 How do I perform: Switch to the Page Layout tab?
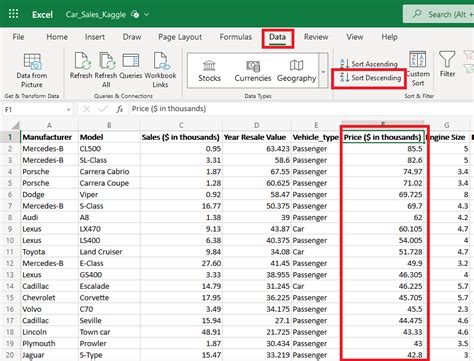180,37
